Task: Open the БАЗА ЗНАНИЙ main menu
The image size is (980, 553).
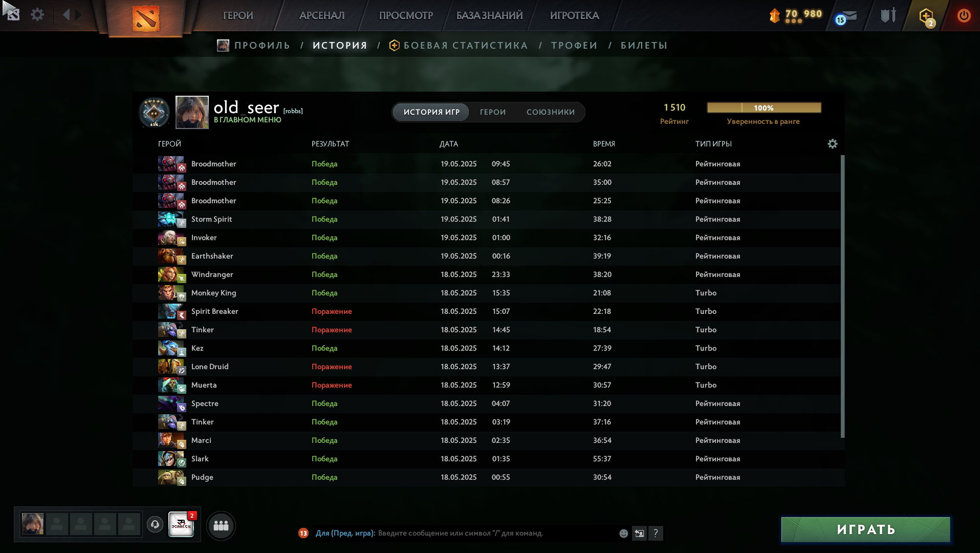Action: (490, 15)
